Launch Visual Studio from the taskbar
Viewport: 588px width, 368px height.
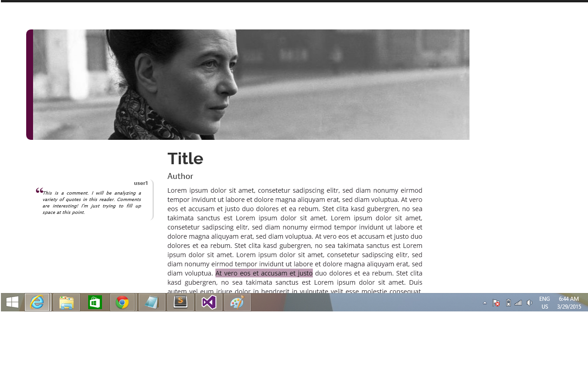pyautogui.click(x=209, y=302)
